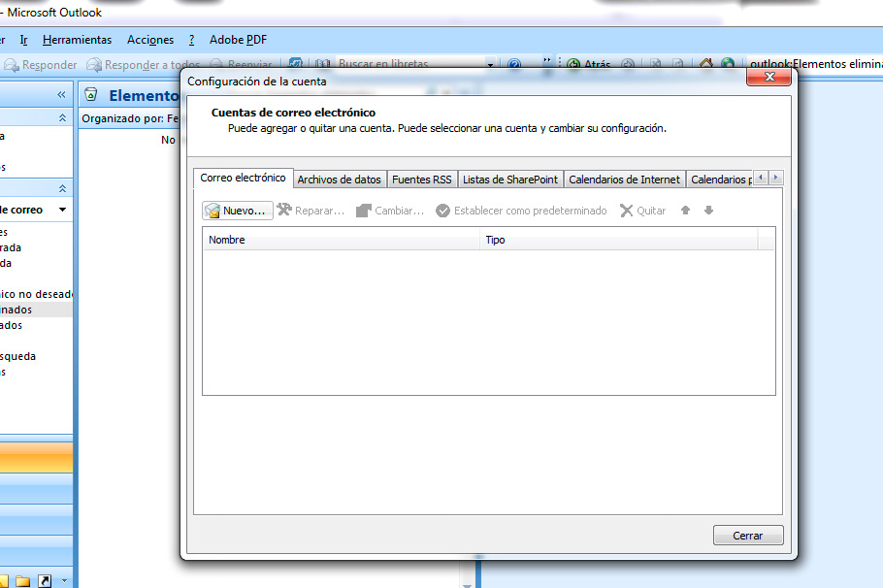
Task: Open the configure buttons dropdown at bottom
Action: coord(64,580)
